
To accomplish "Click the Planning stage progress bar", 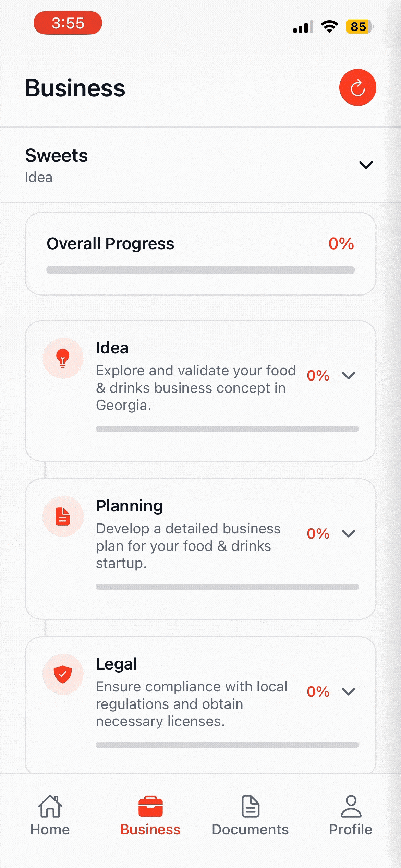I will pyautogui.click(x=227, y=587).
